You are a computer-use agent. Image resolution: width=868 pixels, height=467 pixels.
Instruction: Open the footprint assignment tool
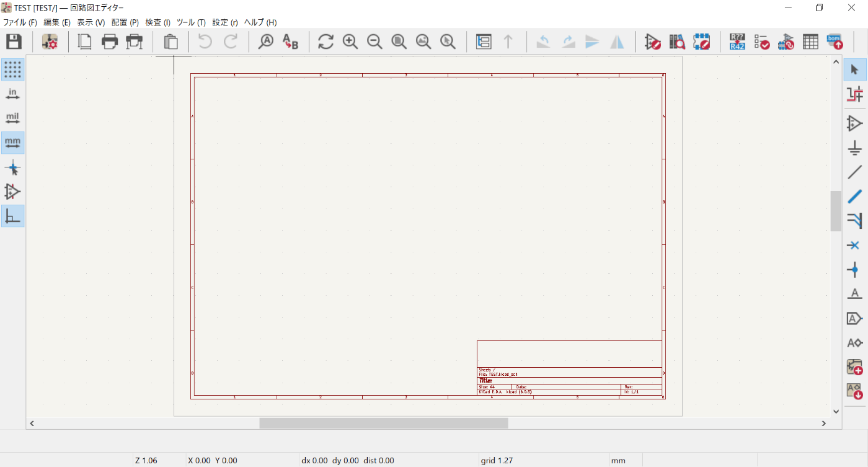(786, 42)
